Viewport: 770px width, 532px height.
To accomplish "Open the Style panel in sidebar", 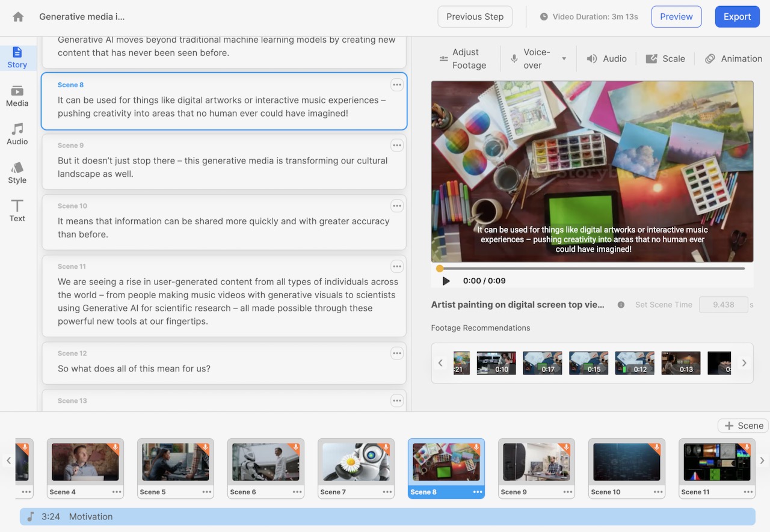I will coord(17,173).
